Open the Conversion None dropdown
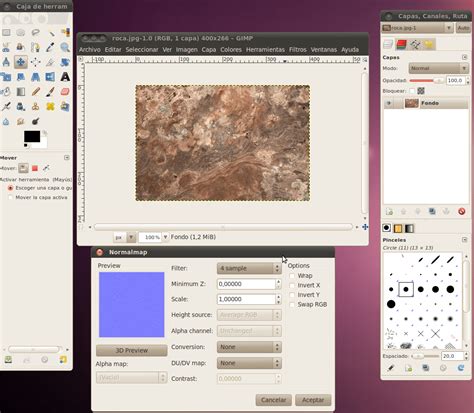Viewport: 474px width, 413px height. [x=249, y=347]
